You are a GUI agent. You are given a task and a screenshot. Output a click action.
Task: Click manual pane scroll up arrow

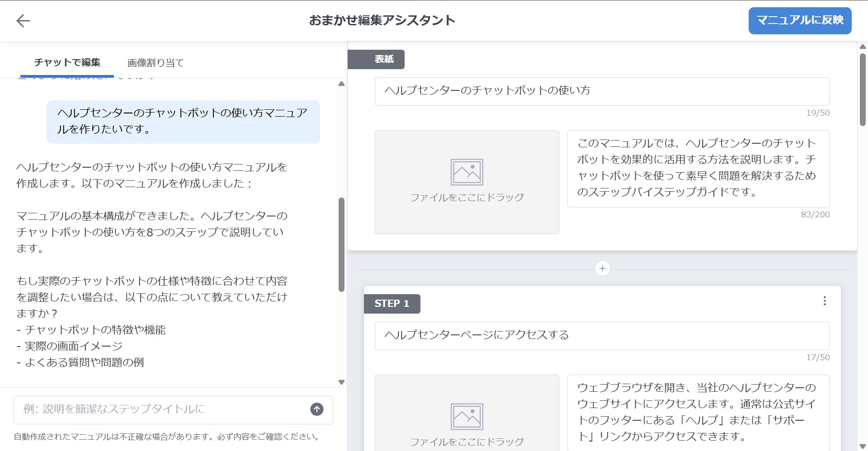863,47
